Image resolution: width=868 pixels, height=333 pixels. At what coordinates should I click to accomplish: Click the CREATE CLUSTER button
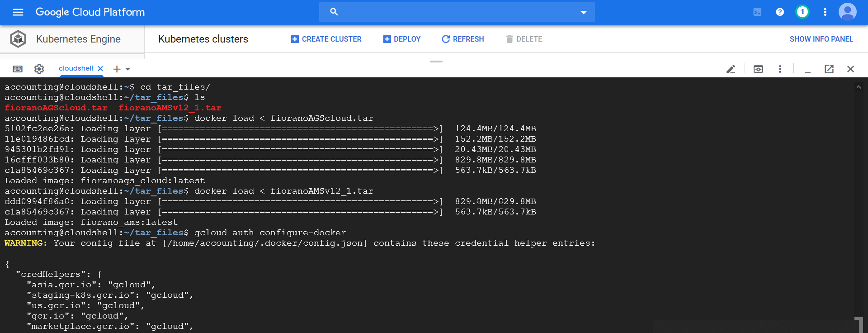point(326,39)
